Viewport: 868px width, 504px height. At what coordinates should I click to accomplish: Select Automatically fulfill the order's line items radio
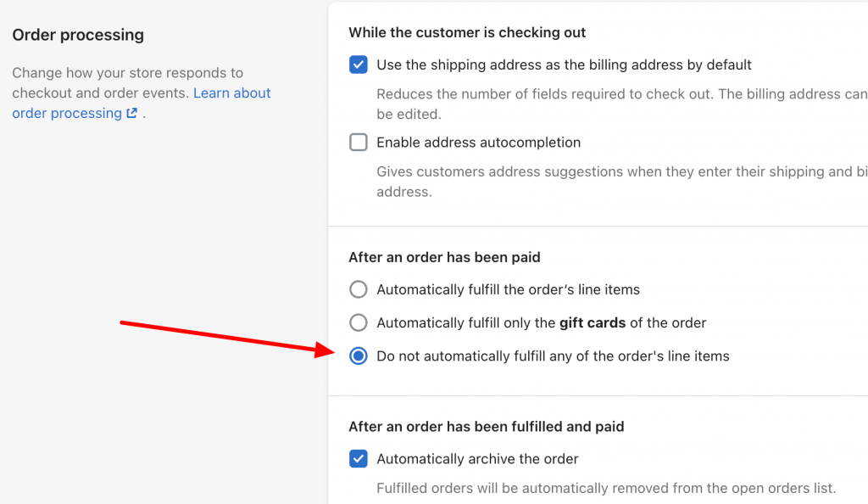click(x=359, y=289)
